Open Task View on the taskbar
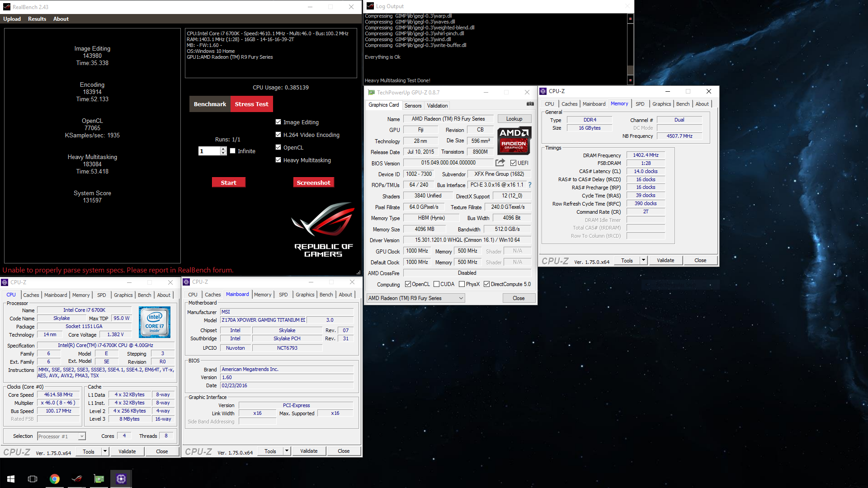 click(x=33, y=479)
